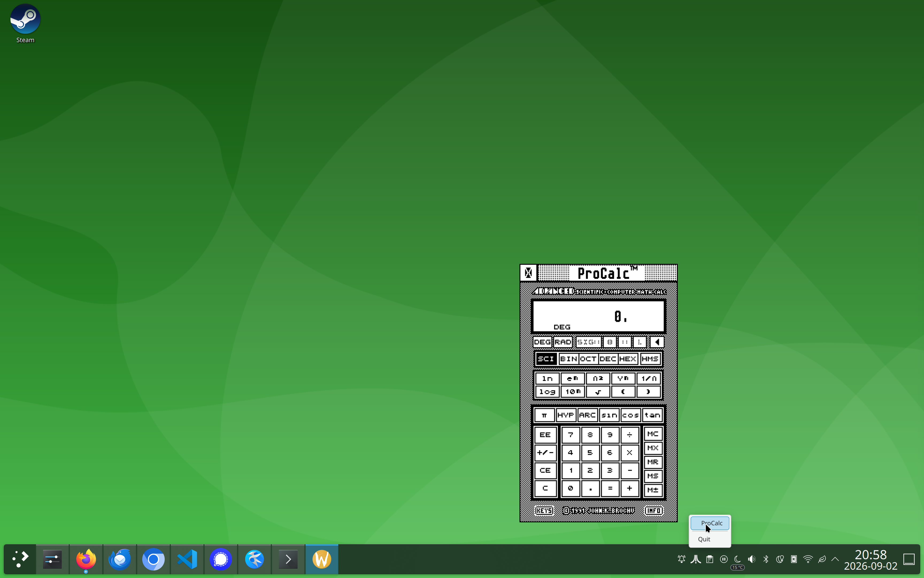Choose Quit in the tray context menu
Viewport: 924px width, 578px height.
click(710, 539)
